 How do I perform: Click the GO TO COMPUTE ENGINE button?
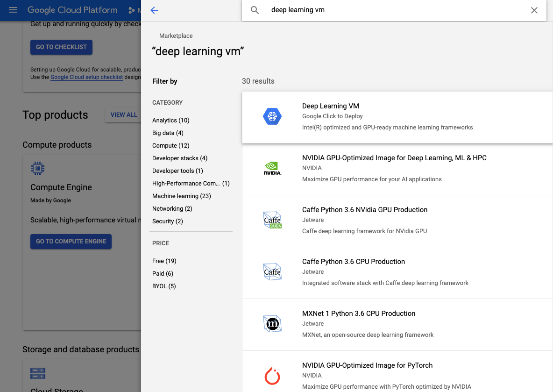tap(71, 242)
